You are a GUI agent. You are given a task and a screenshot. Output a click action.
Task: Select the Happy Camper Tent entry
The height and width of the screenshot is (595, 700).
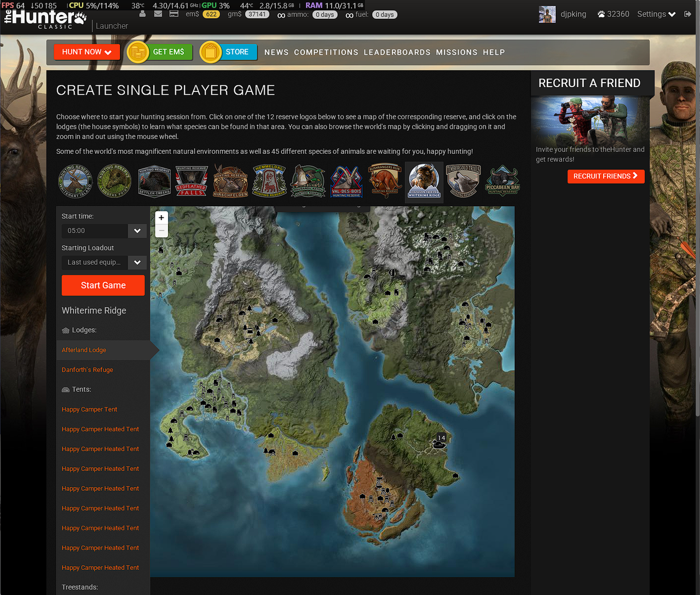(x=89, y=409)
